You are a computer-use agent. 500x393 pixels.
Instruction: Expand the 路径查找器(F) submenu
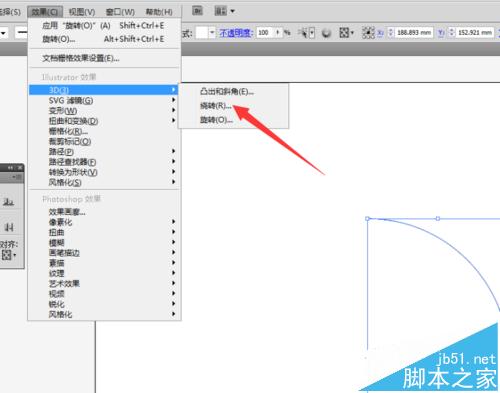103,162
